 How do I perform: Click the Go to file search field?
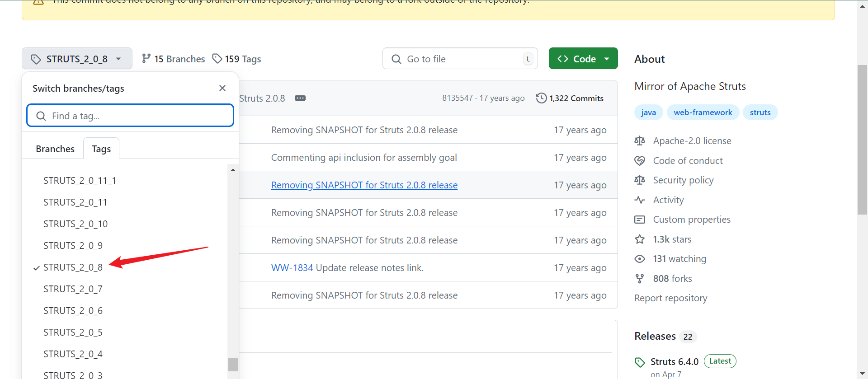tap(460, 59)
